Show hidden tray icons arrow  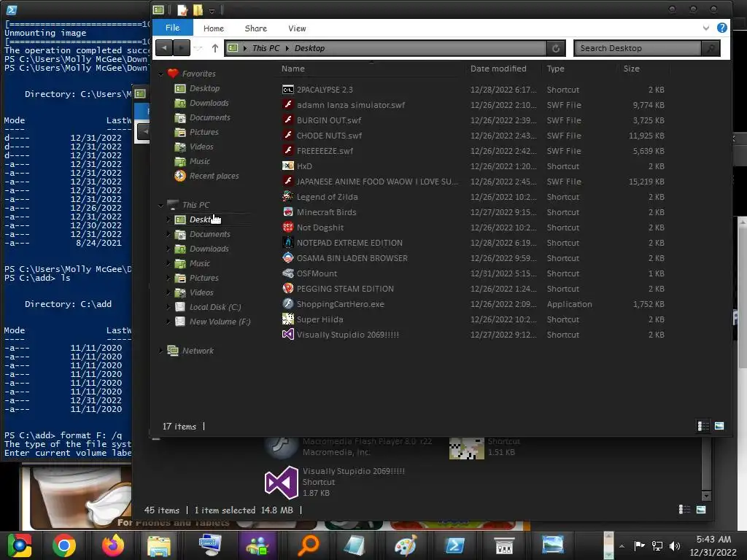tap(622, 545)
